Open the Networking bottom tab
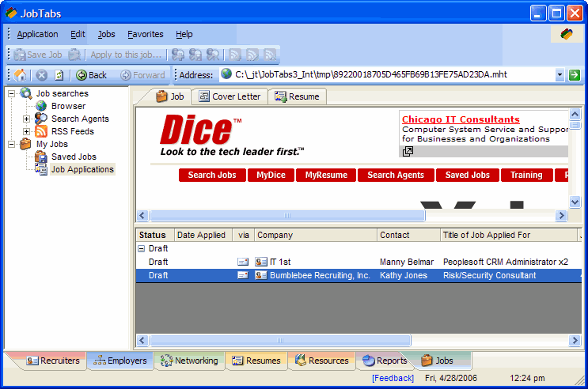 click(189, 361)
